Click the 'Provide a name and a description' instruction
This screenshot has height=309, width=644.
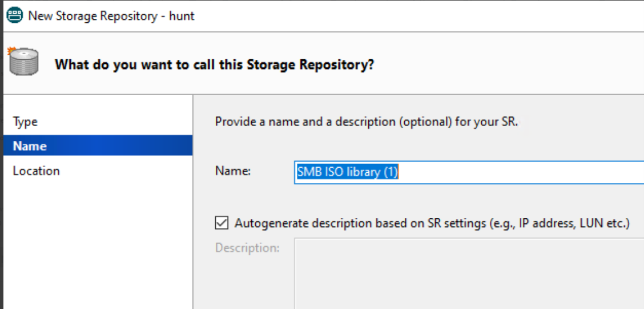coord(366,121)
